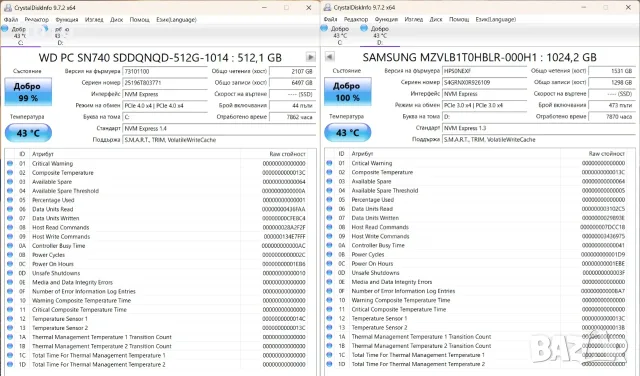
Task: Click firmware field 73101100
Action: pos(165,71)
